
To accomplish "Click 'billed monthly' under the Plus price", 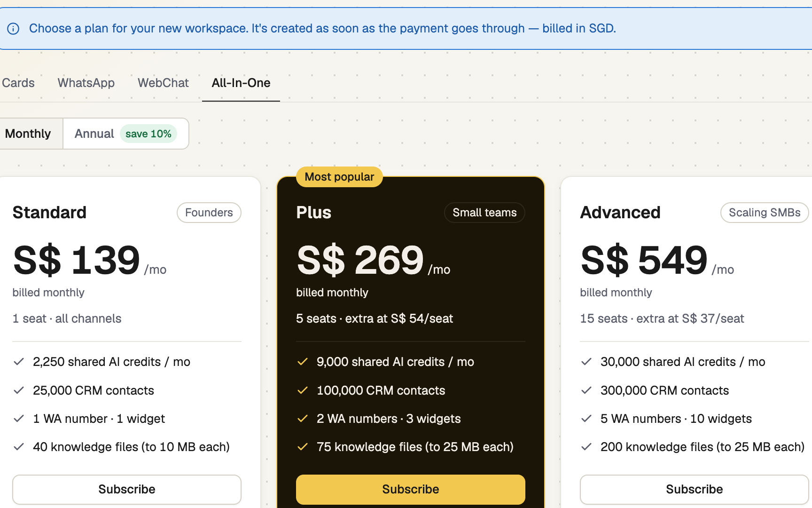I will [x=332, y=293].
